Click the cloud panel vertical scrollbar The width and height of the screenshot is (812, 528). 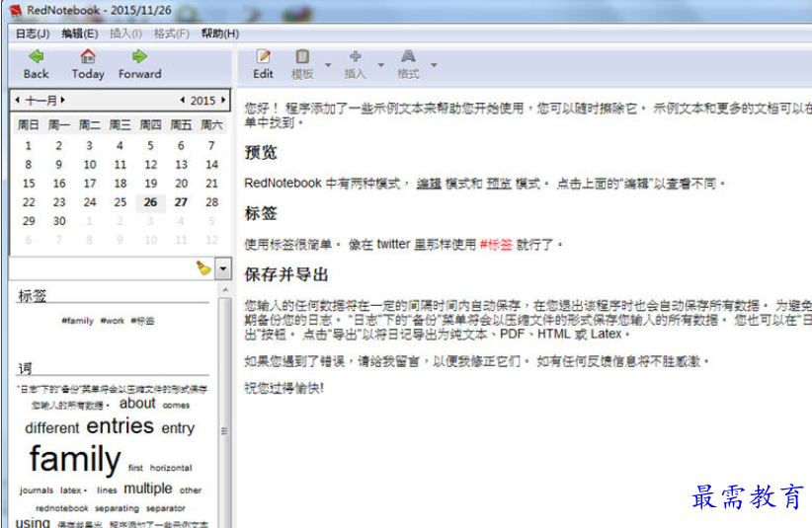pos(224,414)
